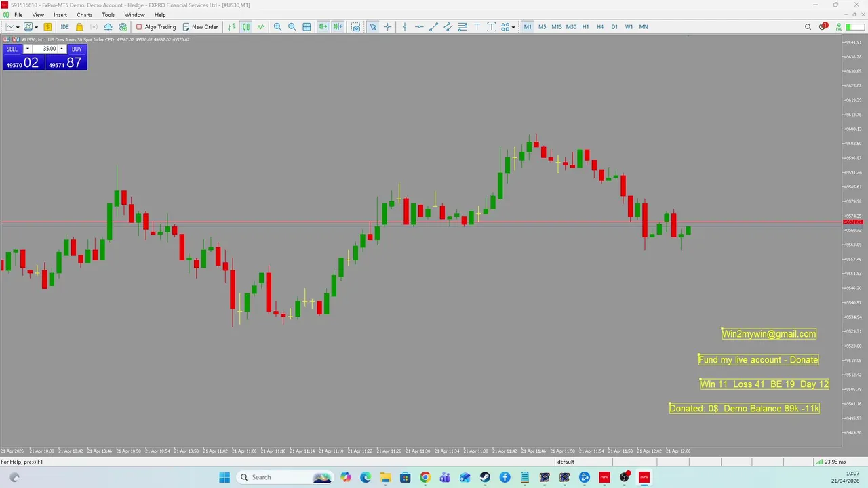This screenshot has height=488, width=868.
Task: Draw Fibonacci retracement
Action: tap(462, 27)
